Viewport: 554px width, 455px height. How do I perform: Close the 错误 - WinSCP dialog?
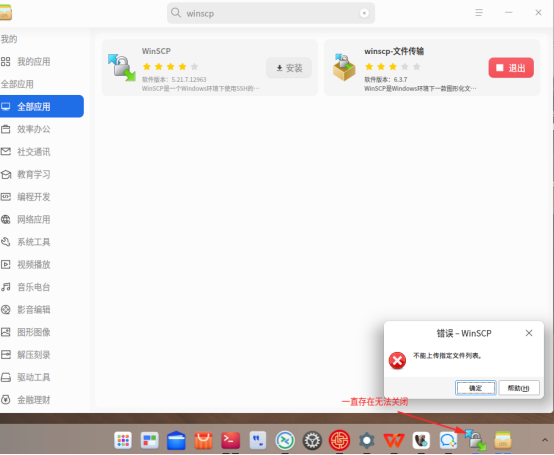(x=529, y=333)
